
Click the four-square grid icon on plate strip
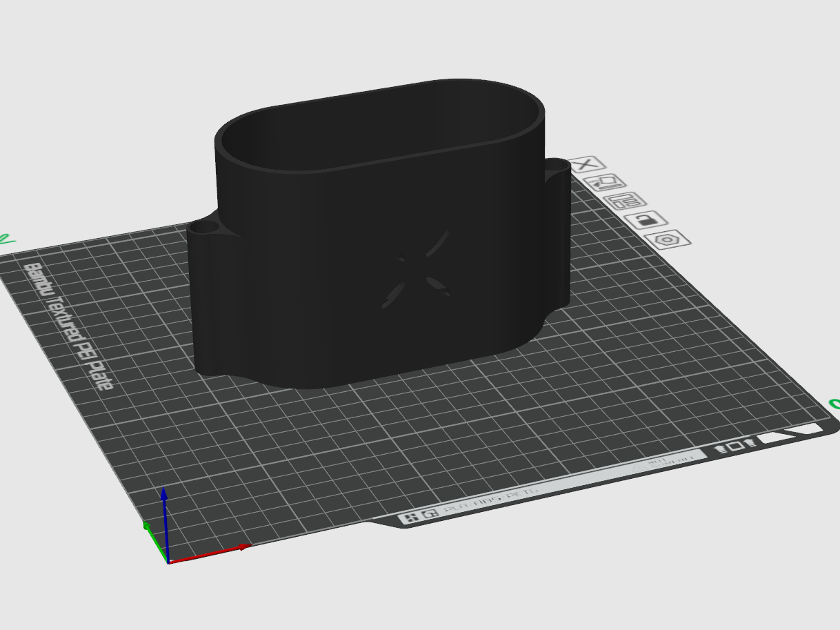click(410, 517)
